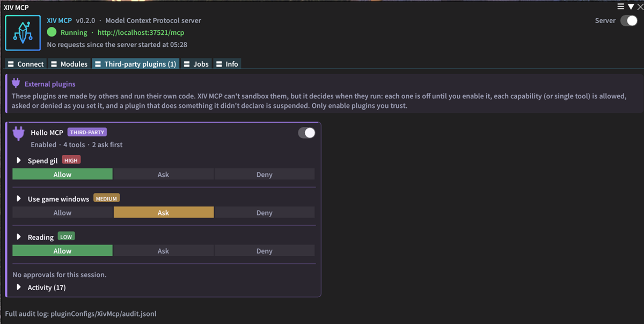Click 'No approvals for this session.' text
644x324 pixels.
pyautogui.click(x=60, y=275)
